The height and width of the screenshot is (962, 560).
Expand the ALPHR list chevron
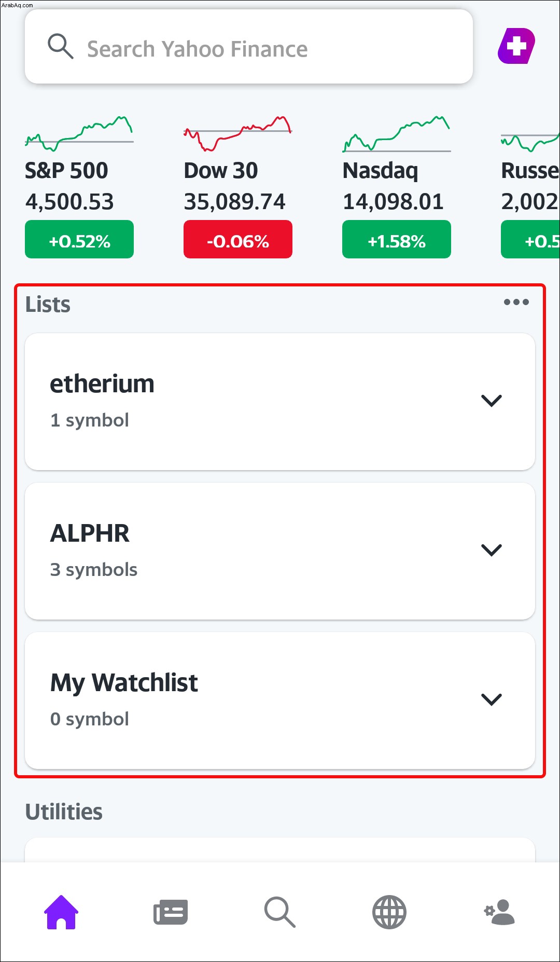(x=492, y=550)
